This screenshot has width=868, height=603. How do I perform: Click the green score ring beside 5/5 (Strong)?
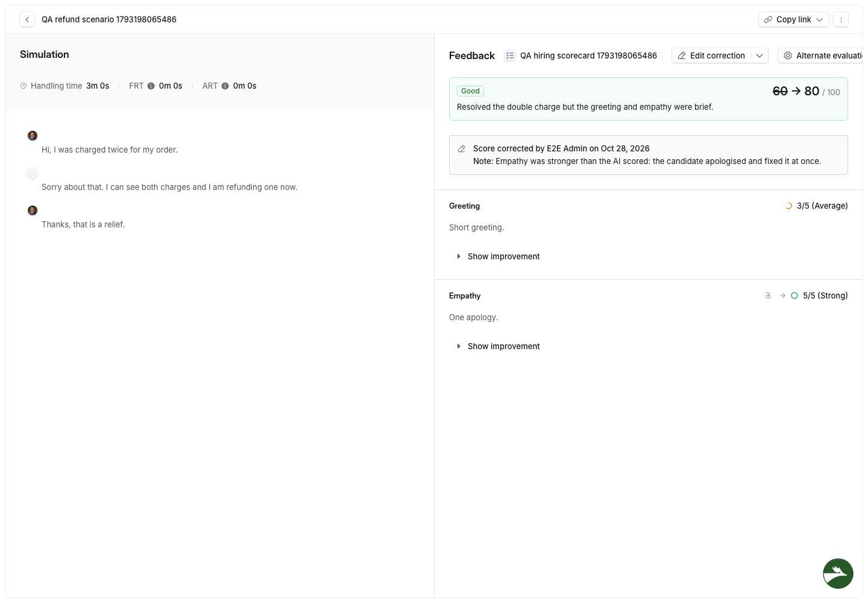794,295
